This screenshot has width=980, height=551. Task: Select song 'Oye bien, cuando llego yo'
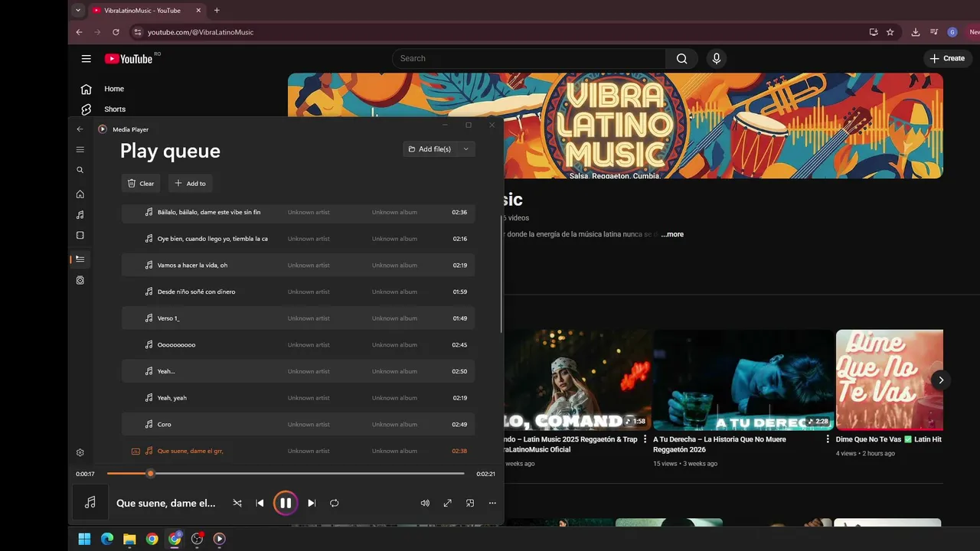pyautogui.click(x=298, y=239)
